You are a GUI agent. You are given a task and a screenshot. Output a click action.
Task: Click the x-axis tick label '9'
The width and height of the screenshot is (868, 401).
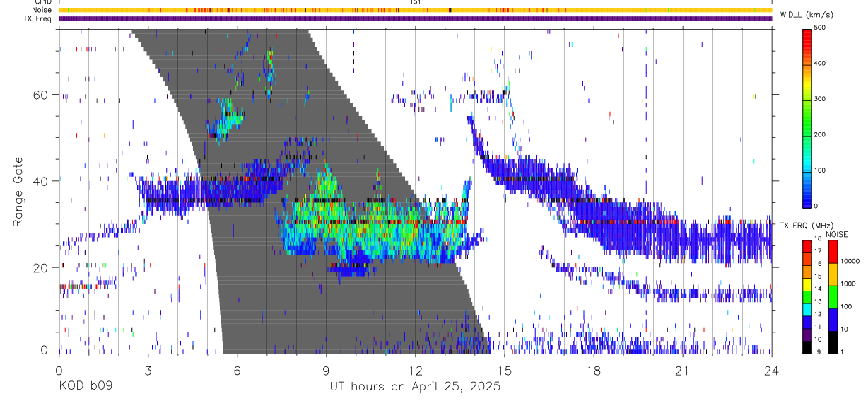point(326,370)
